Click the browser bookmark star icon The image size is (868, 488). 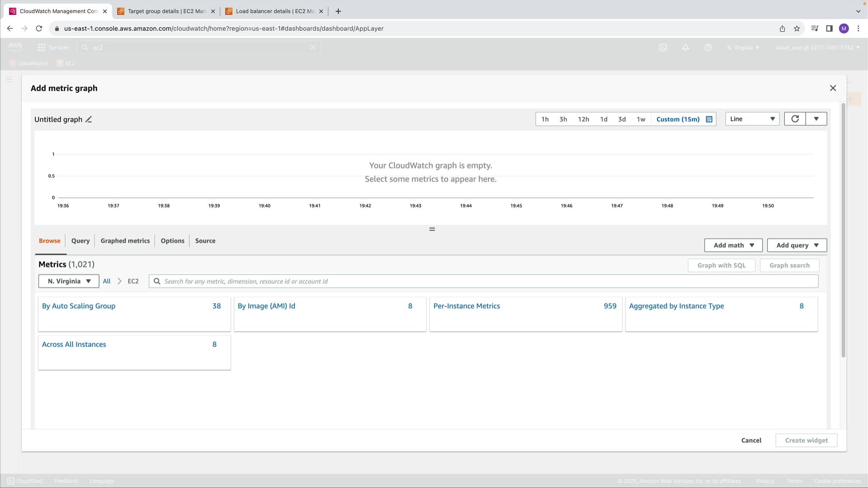click(x=797, y=28)
